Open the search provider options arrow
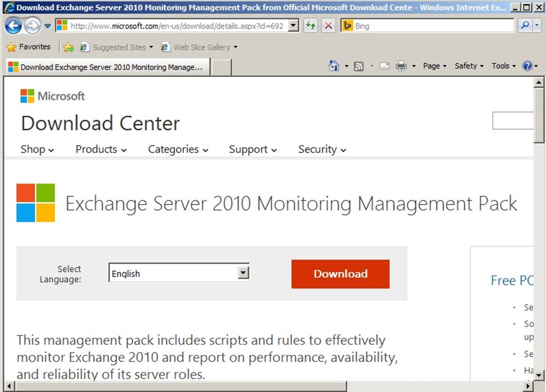 pyautogui.click(x=537, y=25)
